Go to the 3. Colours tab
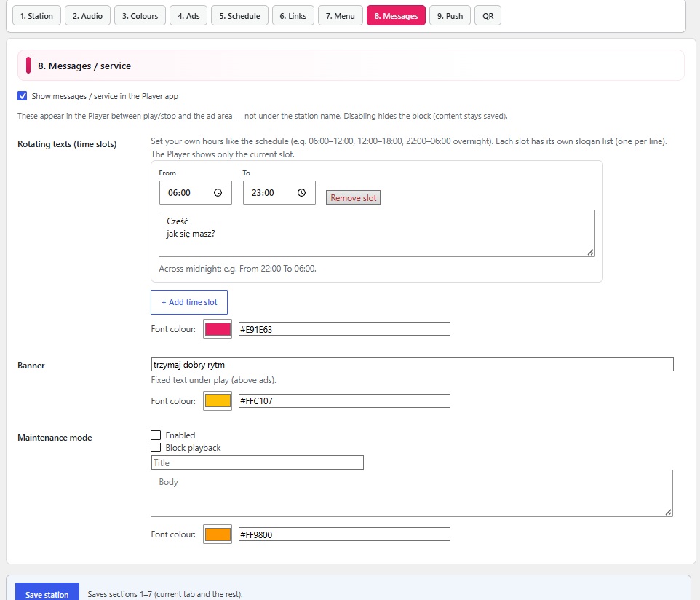Image resolution: width=700 pixels, height=600 pixels. (x=140, y=16)
